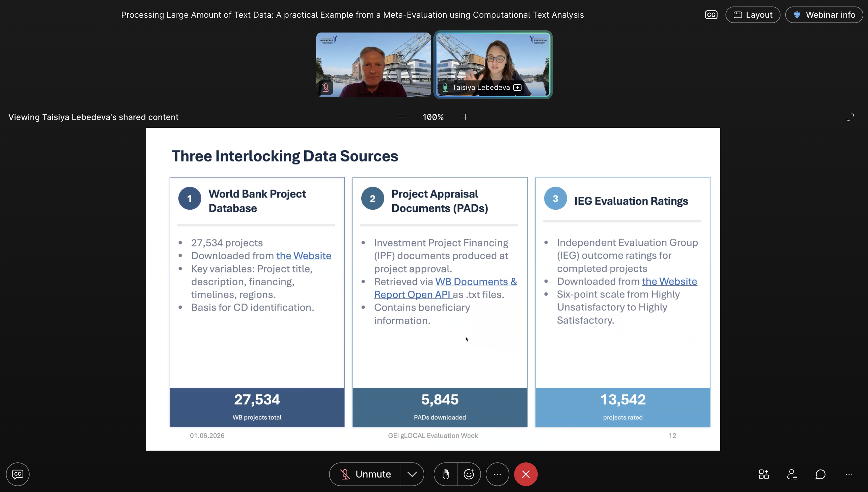
Task: Open the apps icon in bottom right
Action: (764, 474)
